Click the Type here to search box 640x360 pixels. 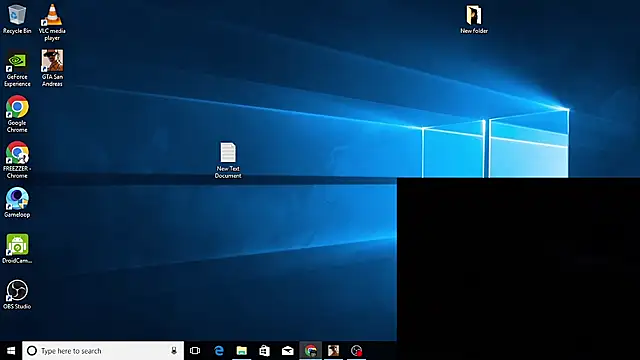(103, 351)
